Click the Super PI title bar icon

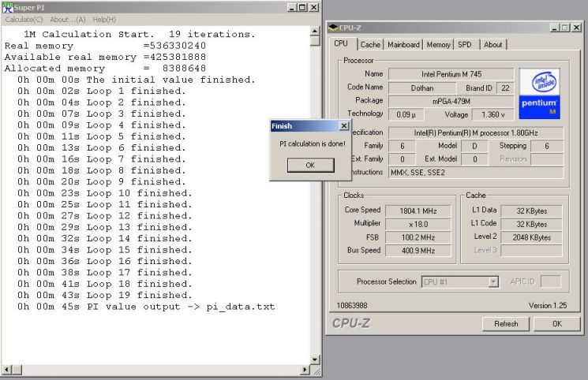click(x=8, y=8)
